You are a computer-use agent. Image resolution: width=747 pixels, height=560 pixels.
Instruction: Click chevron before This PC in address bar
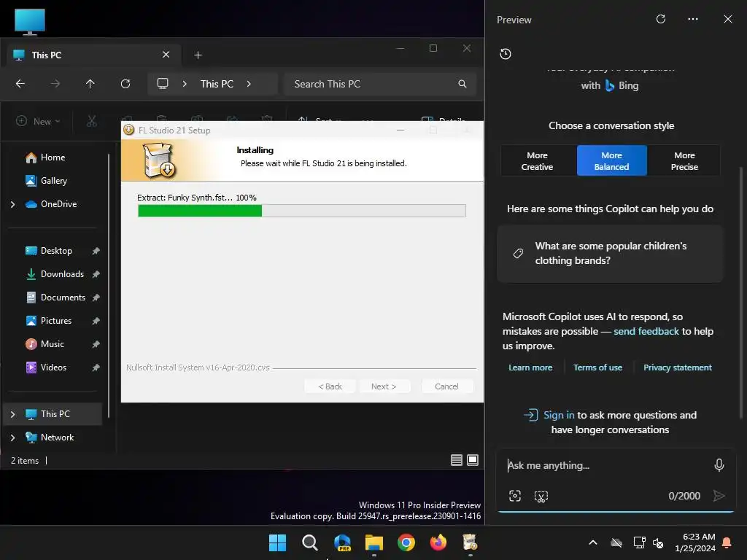tap(185, 84)
